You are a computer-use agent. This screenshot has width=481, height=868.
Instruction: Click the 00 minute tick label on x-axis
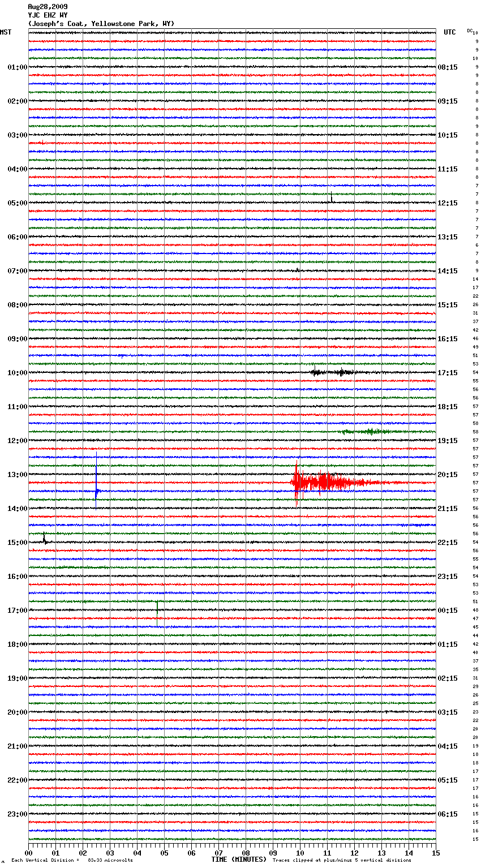coord(28,853)
